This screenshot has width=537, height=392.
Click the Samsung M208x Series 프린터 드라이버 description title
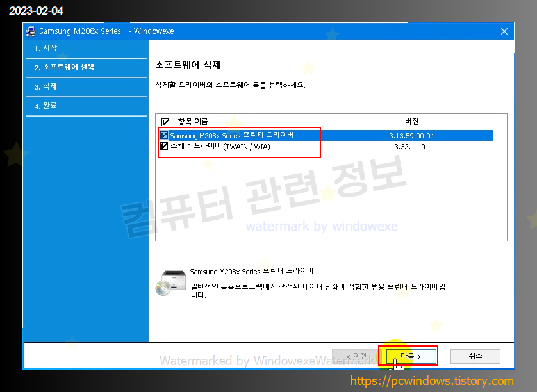click(252, 271)
